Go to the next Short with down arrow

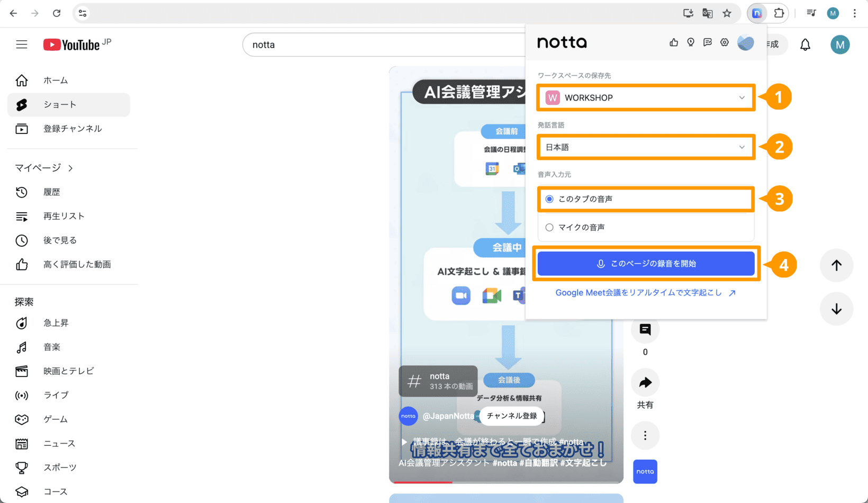tap(836, 309)
